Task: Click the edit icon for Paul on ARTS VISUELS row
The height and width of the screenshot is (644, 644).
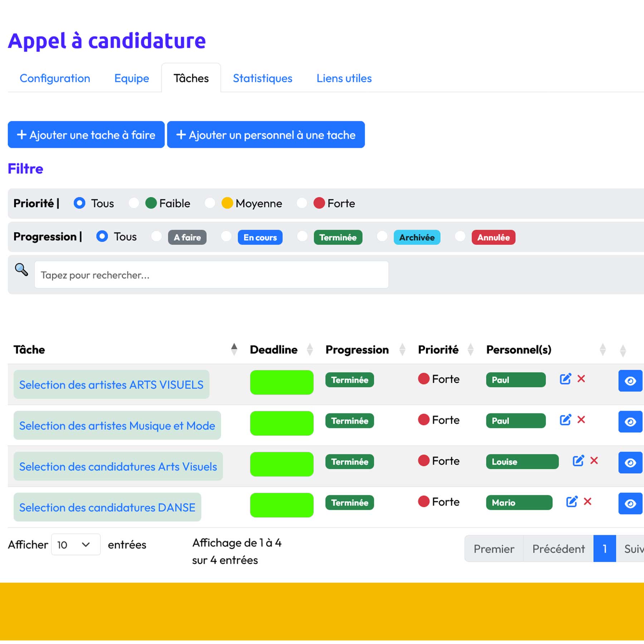Action: click(565, 379)
